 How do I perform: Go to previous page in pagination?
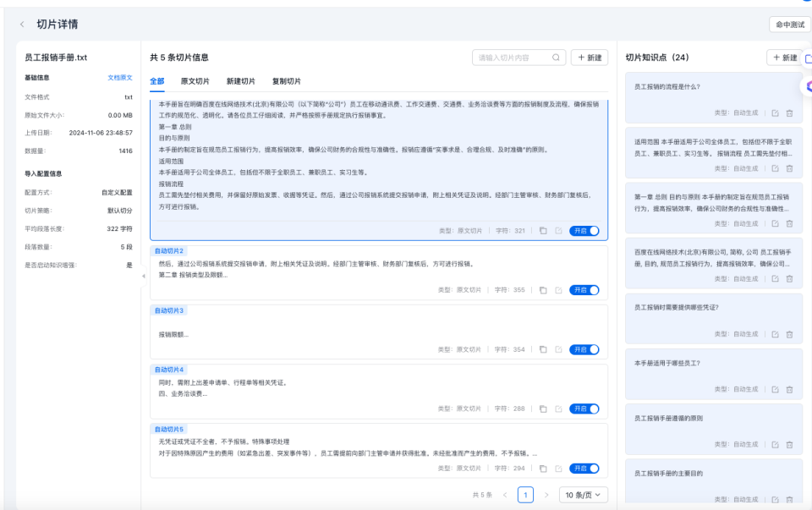click(505, 495)
